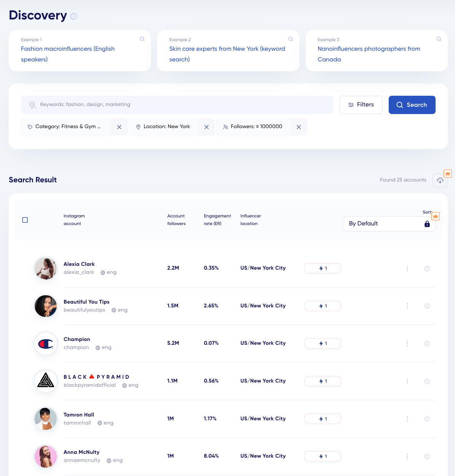455x476 pixels.
Task: Open the Filters panel
Action: [x=361, y=105]
